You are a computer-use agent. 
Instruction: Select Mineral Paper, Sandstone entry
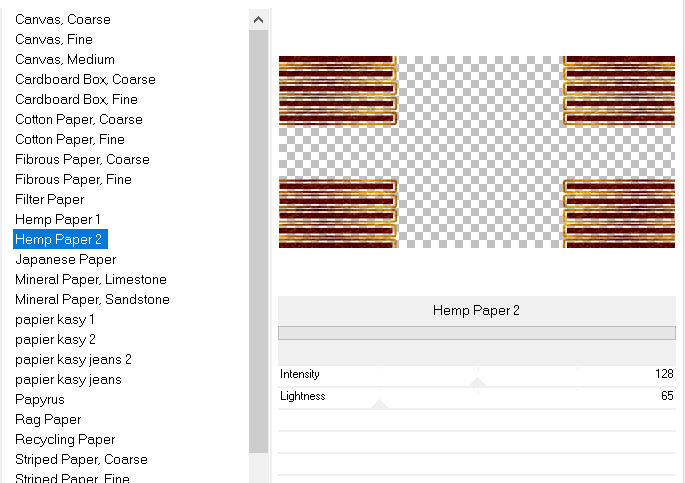coord(92,299)
